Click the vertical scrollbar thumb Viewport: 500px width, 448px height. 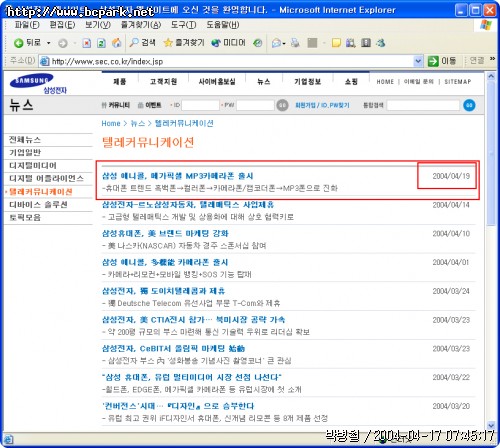pos(491,153)
